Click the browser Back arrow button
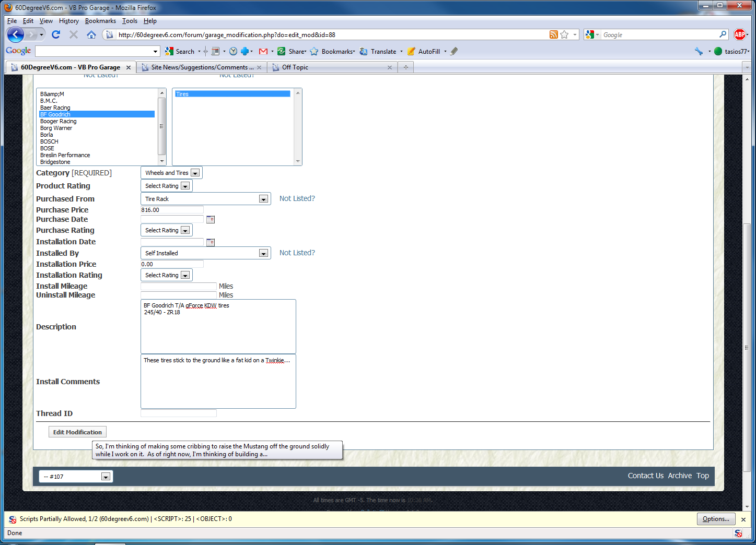756x545 pixels. pyautogui.click(x=15, y=35)
